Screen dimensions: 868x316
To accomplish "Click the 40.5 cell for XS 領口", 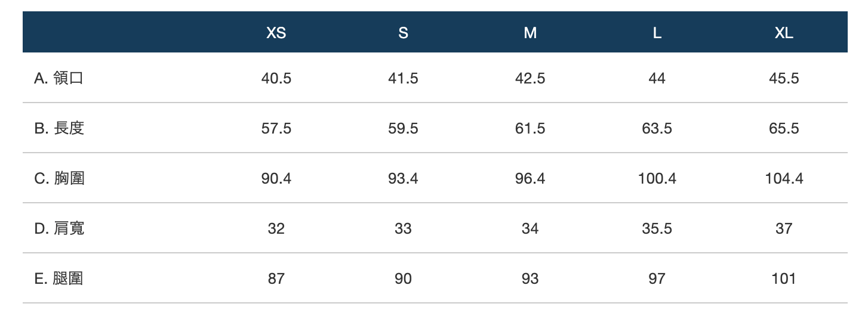I will [276, 78].
